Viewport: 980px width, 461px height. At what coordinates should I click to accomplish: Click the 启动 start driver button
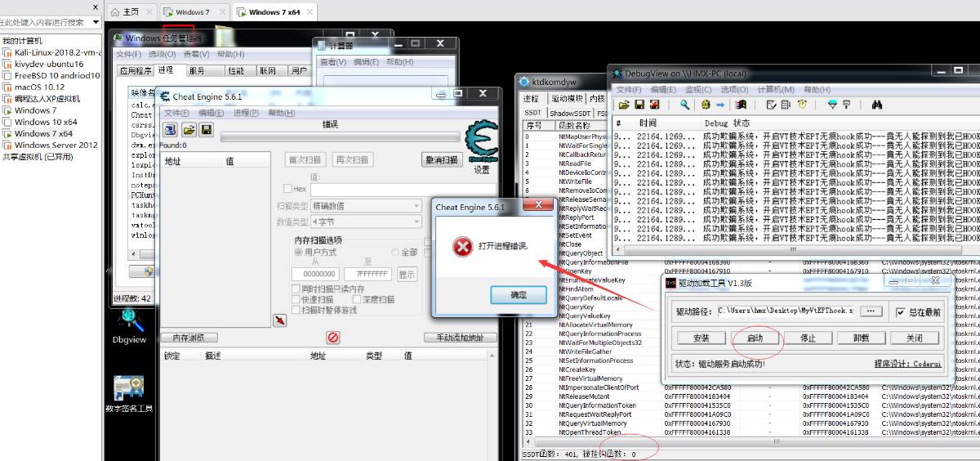755,338
